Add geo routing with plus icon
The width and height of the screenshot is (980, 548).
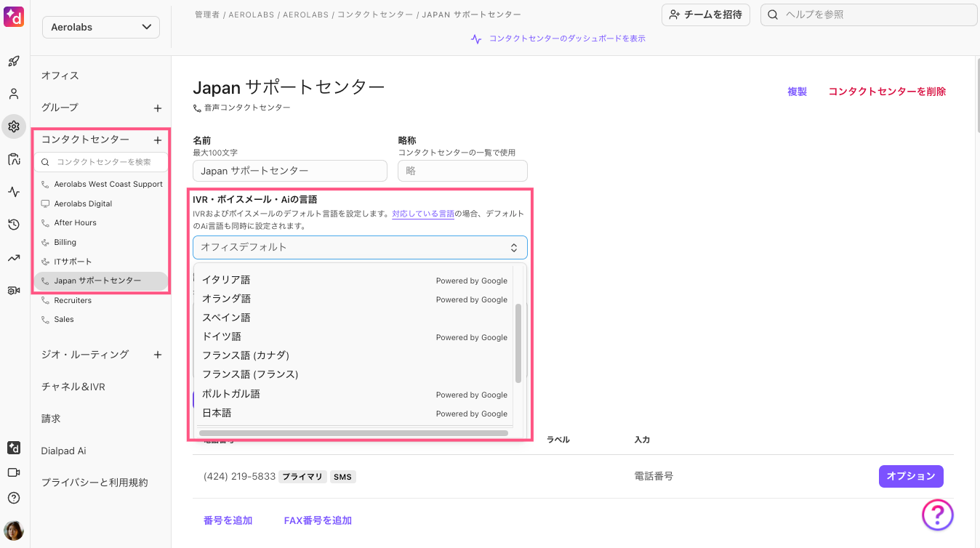[x=158, y=355]
